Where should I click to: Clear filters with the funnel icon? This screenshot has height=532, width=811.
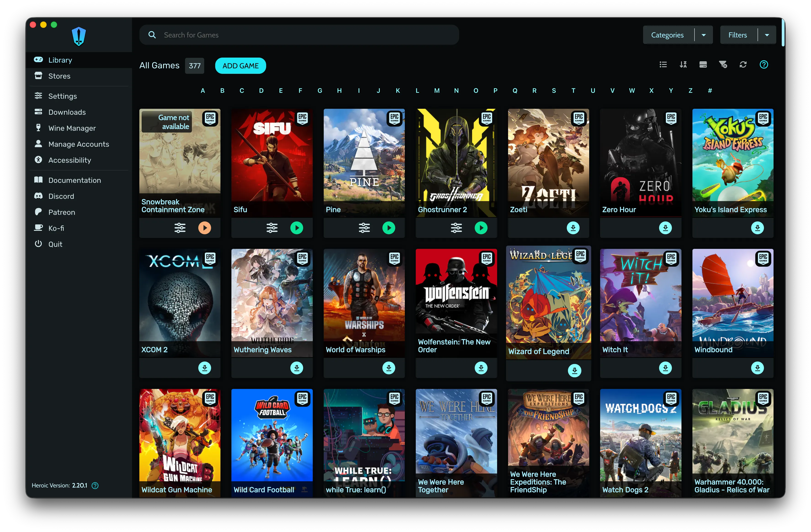(723, 65)
